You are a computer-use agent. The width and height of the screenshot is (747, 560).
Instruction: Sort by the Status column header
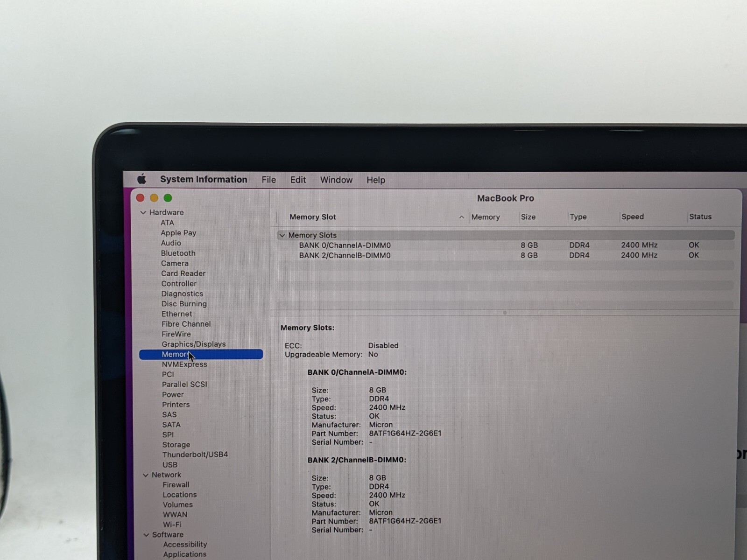pyautogui.click(x=700, y=217)
